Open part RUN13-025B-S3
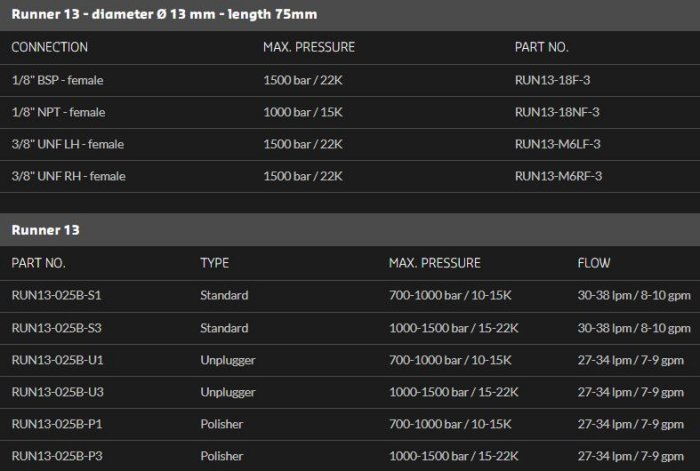This screenshot has width=700, height=471. pyautogui.click(x=57, y=328)
